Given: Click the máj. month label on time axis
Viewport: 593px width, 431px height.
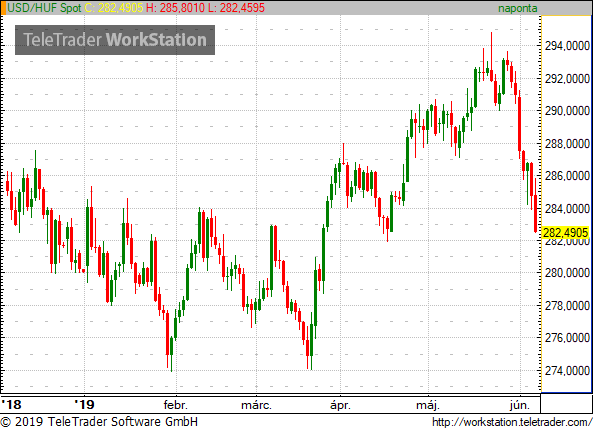Looking at the screenshot, I should point(428,405).
